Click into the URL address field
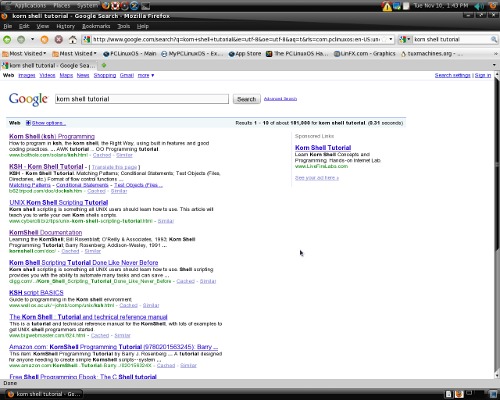This screenshot has height=400, width=500. 236,39
